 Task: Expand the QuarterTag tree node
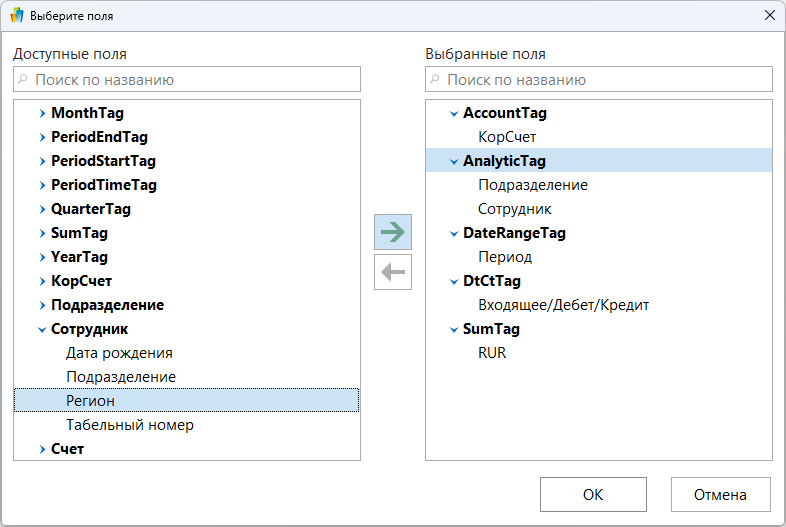(42, 209)
